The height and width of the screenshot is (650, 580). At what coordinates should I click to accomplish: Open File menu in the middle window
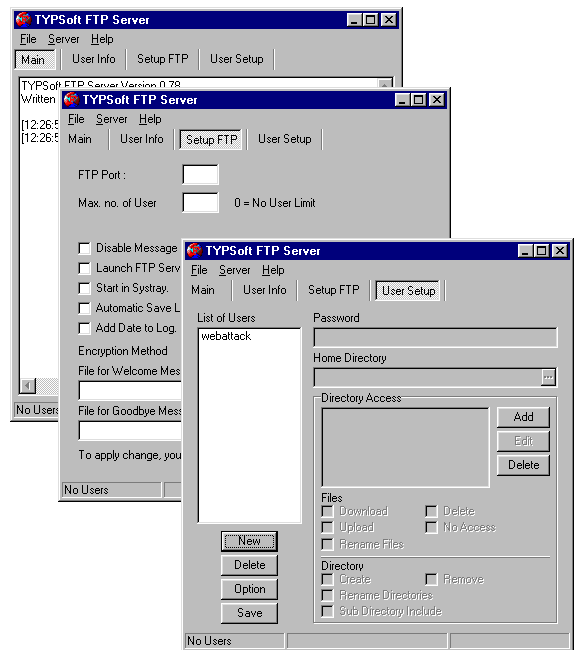[76, 119]
